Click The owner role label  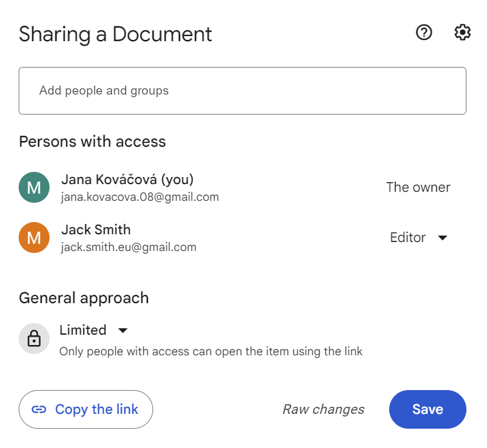coord(418,187)
